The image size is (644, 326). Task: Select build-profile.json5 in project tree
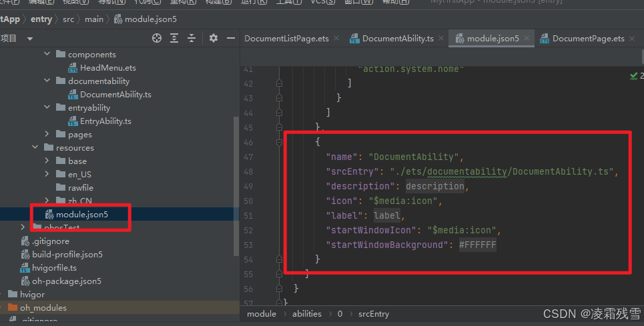click(67, 255)
